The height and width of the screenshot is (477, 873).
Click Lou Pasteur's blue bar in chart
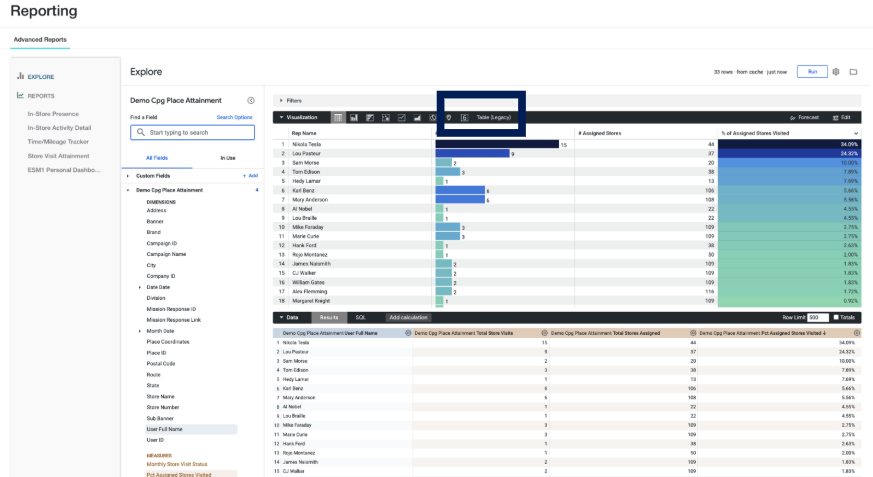coord(472,153)
